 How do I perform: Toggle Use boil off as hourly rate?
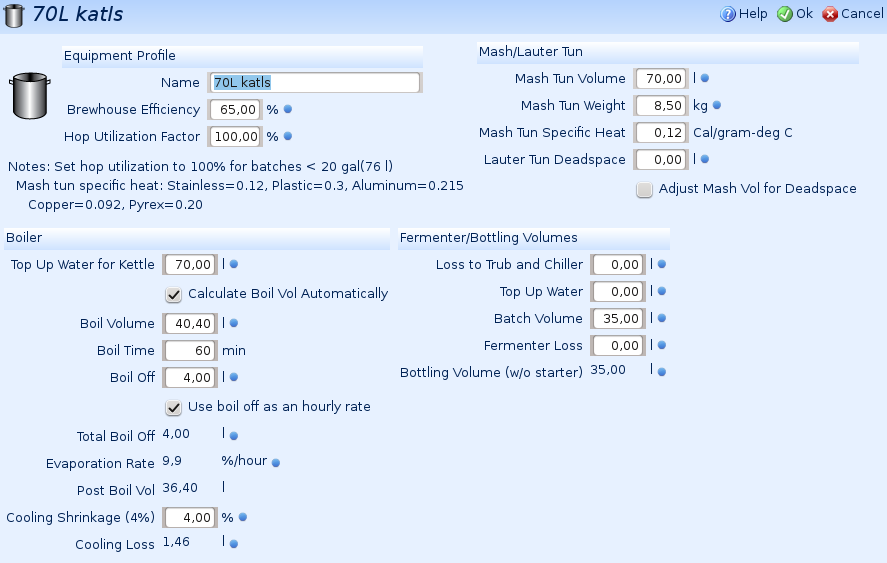point(174,407)
